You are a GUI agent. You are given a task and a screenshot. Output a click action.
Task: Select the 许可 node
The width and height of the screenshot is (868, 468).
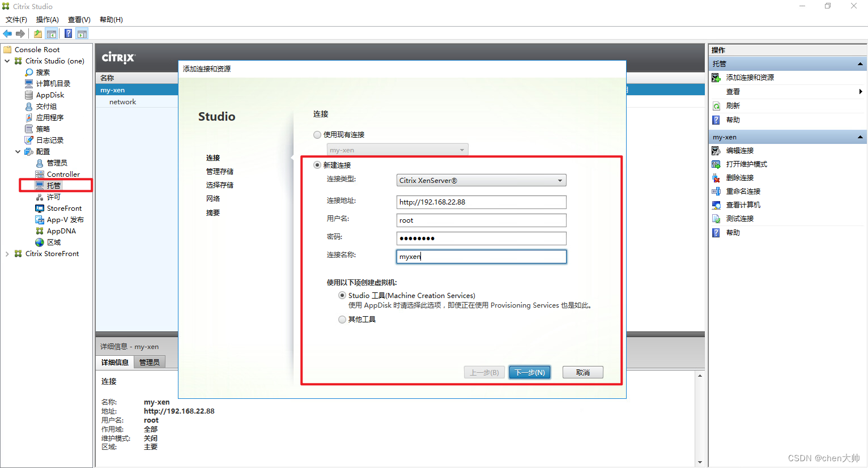coord(53,197)
